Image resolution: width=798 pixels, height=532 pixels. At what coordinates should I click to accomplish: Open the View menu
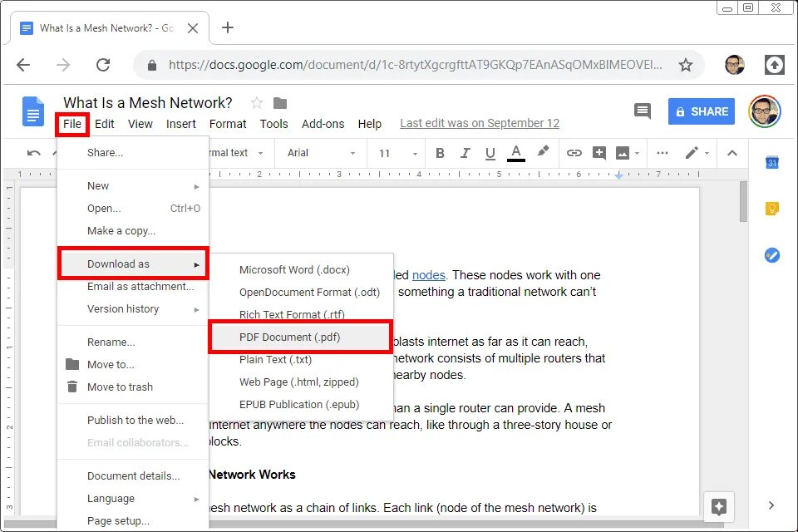(x=140, y=124)
